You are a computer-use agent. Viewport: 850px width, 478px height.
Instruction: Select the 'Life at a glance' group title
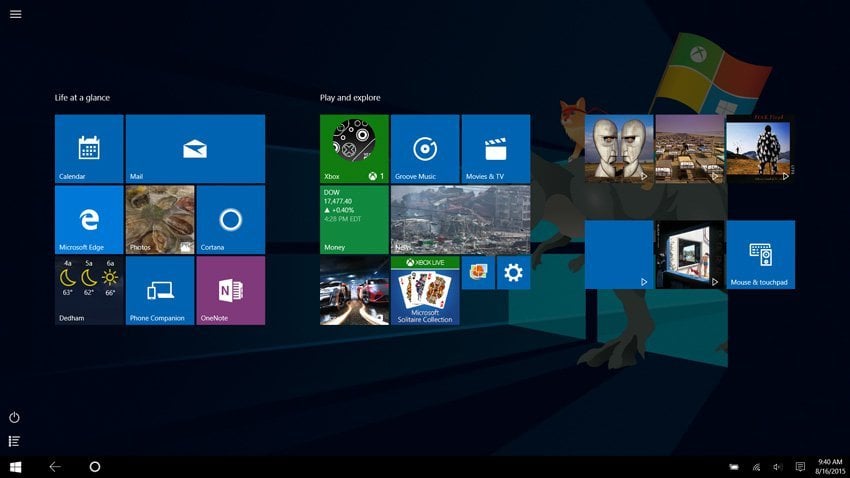point(82,98)
